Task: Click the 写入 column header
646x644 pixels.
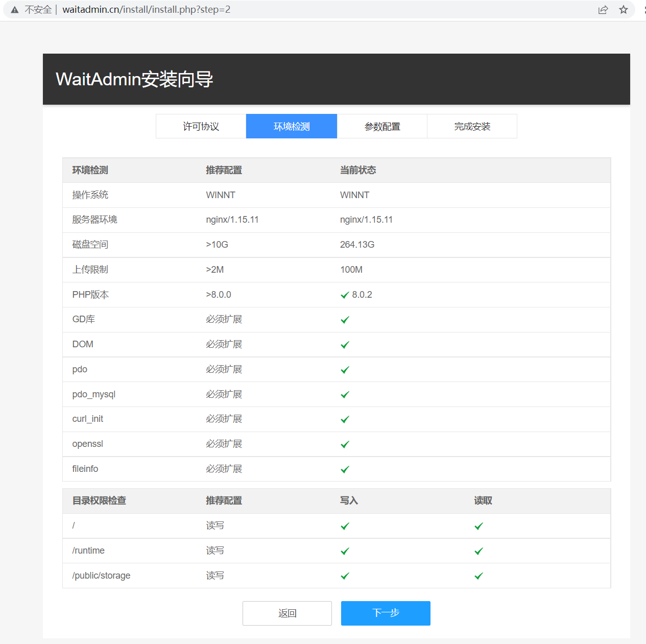Action: click(x=349, y=500)
